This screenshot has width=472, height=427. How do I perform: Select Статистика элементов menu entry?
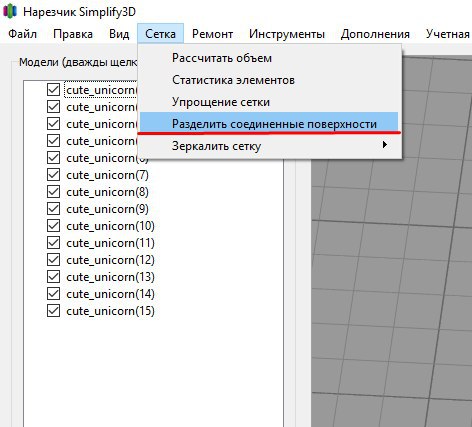(269, 80)
